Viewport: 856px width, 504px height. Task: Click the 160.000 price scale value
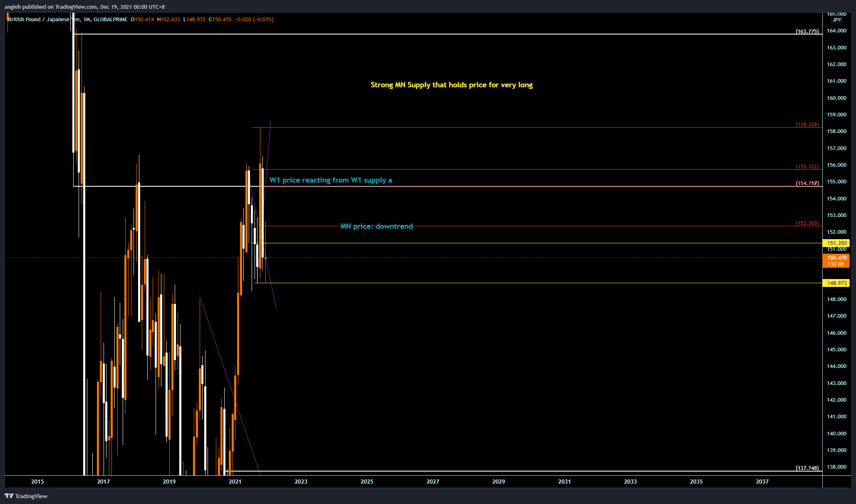[836, 98]
